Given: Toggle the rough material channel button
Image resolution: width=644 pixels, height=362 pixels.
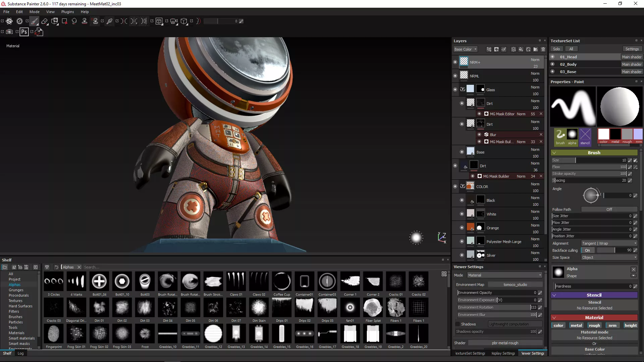Looking at the screenshot, I should 594,325.
